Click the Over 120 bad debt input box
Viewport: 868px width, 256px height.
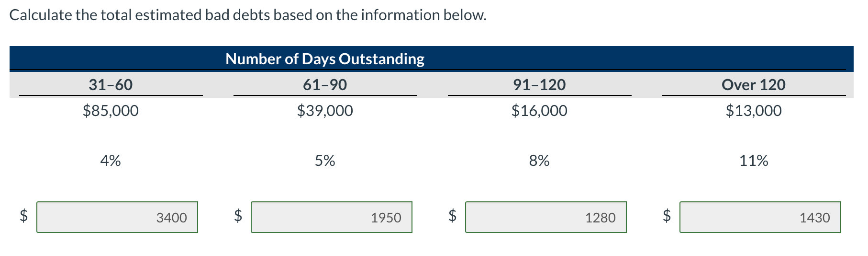point(760,217)
